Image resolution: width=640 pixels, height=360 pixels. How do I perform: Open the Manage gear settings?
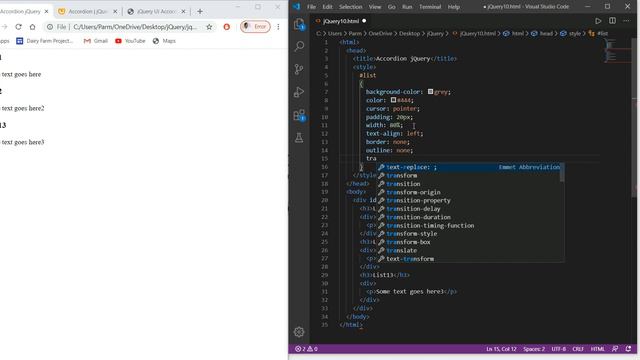[299, 332]
